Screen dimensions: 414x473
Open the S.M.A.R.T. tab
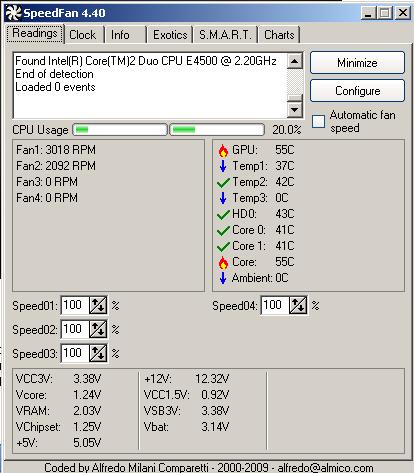225,35
